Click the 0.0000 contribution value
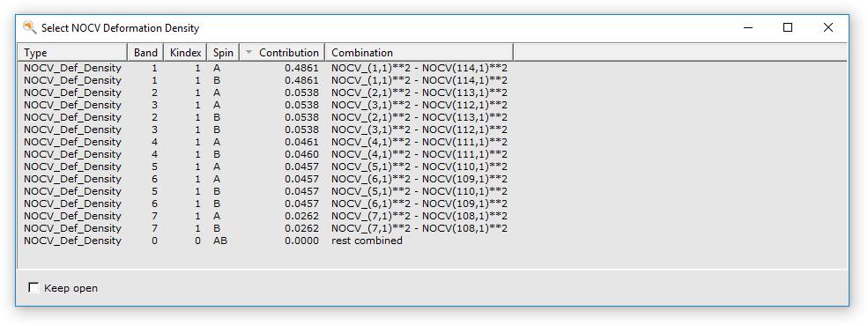The height and width of the screenshot is (326, 868). pos(301,241)
